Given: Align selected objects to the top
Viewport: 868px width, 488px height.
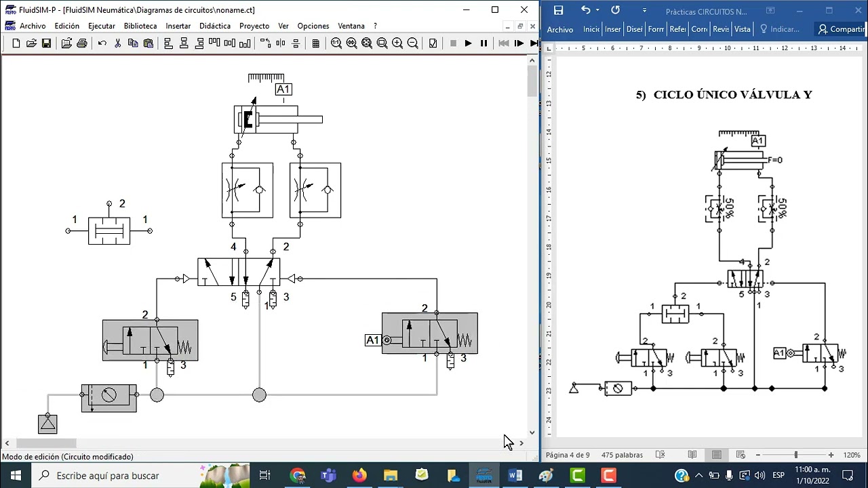Looking at the screenshot, I should 214,43.
